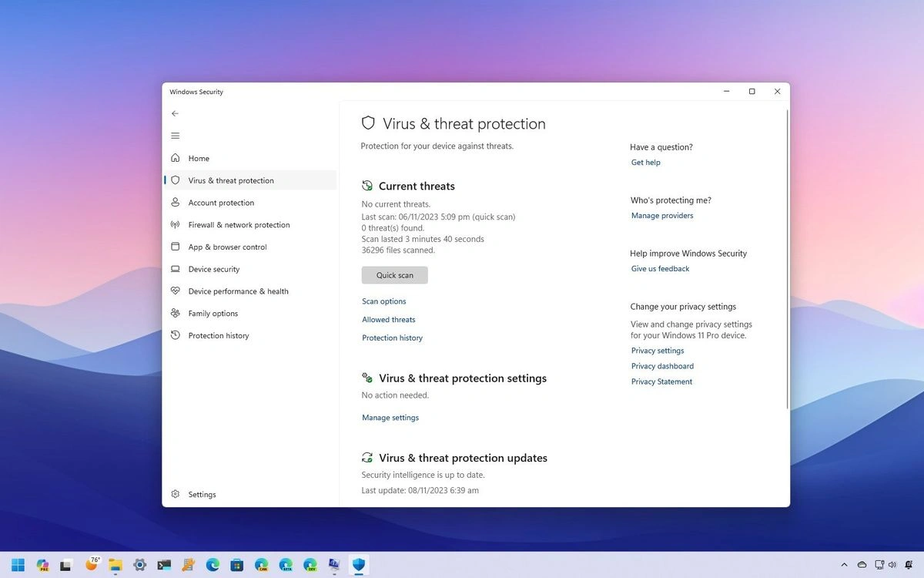Run a Quick scan
The image size is (924, 578).
[394, 274]
